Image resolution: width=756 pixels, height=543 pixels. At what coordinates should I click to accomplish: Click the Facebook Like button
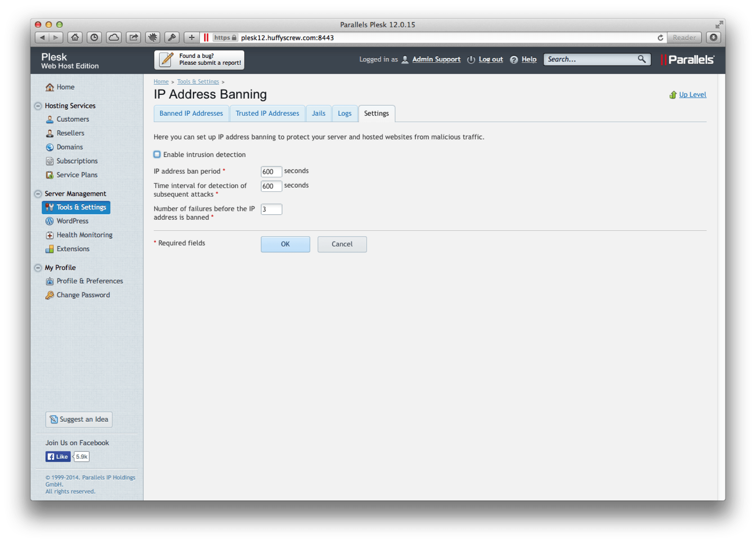[x=58, y=457]
